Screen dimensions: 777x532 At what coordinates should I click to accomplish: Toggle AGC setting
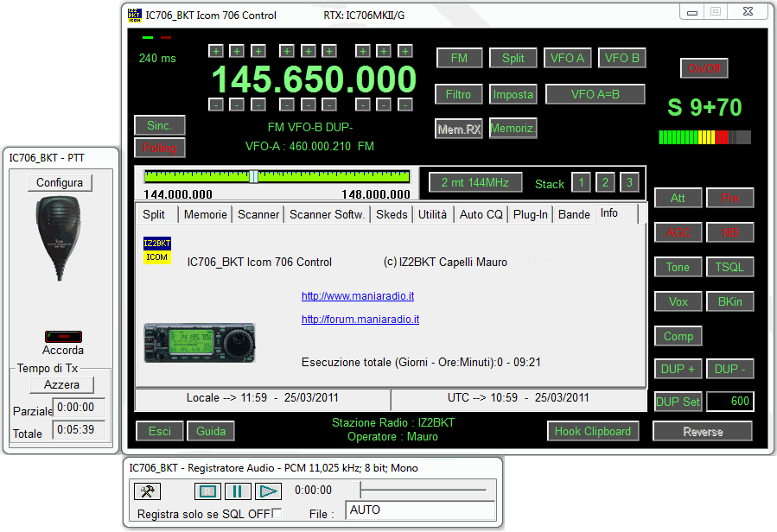point(678,232)
